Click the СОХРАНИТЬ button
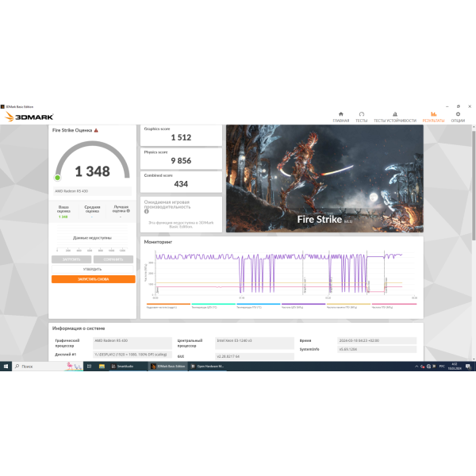This screenshot has width=476, height=476. click(113, 259)
